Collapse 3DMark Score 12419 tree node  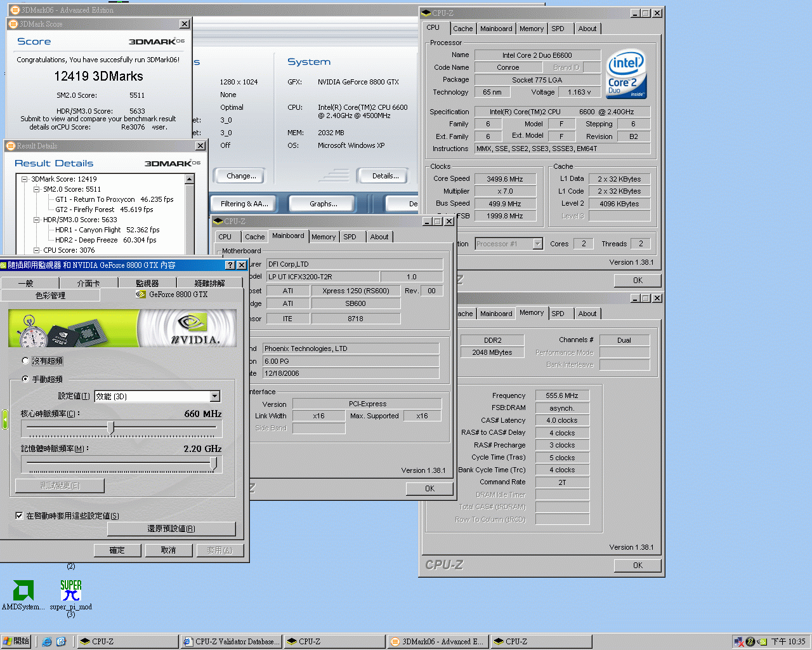[x=24, y=179]
